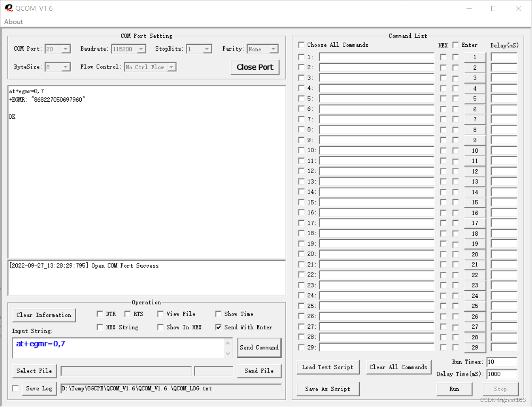Click the down arrow of Input String scrollbar
The width and height of the screenshot is (532, 407).
pyautogui.click(x=228, y=353)
